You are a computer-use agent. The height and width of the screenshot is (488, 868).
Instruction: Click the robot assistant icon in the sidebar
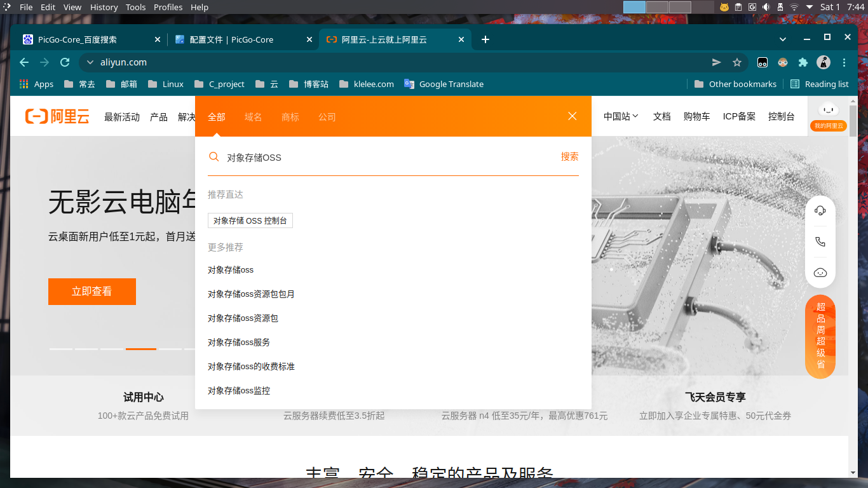pyautogui.click(x=820, y=273)
